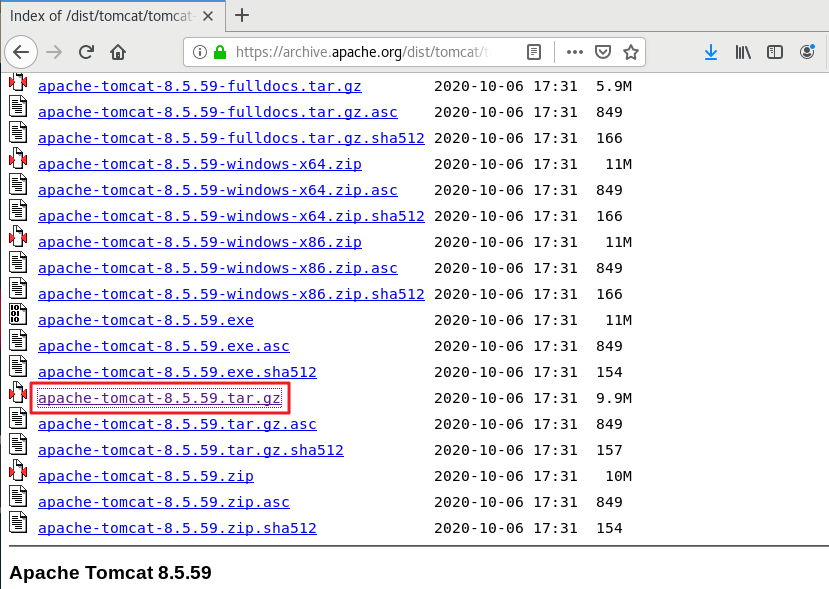The image size is (829, 589).
Task: Click the Apache Tomcat 8.5.59 heading
Action: point(110,573)
